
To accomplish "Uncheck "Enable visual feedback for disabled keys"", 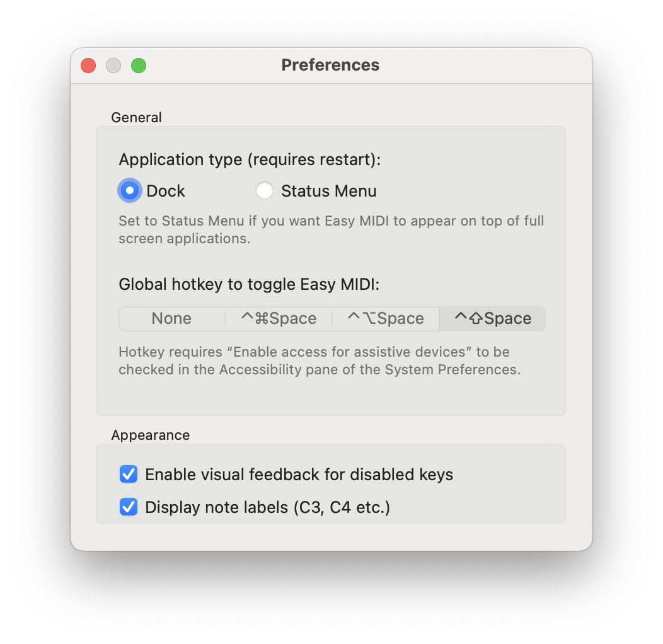I will (128, 474).
